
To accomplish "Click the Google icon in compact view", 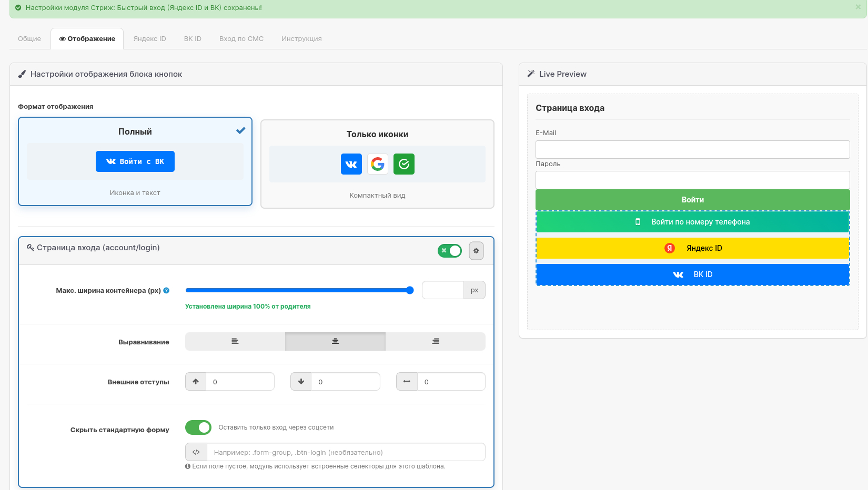I will (377, 164).
